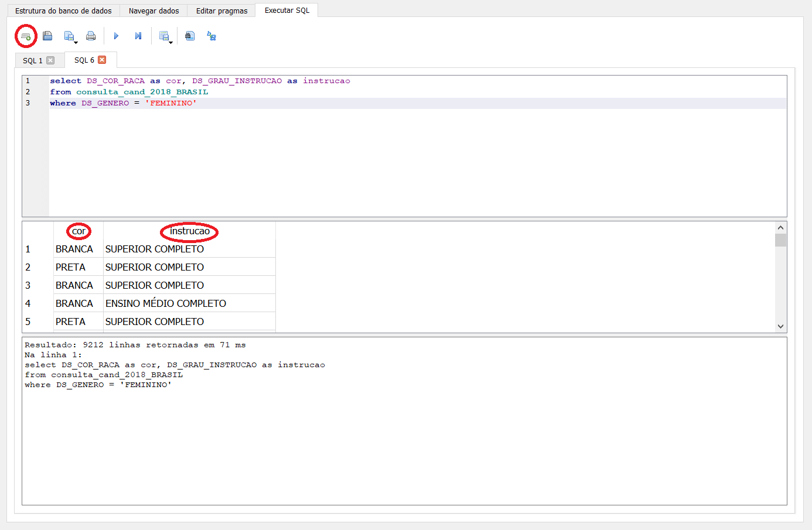Click the cor column header
The height and width of the screenshot is (530, 812).
click(79, 231)
